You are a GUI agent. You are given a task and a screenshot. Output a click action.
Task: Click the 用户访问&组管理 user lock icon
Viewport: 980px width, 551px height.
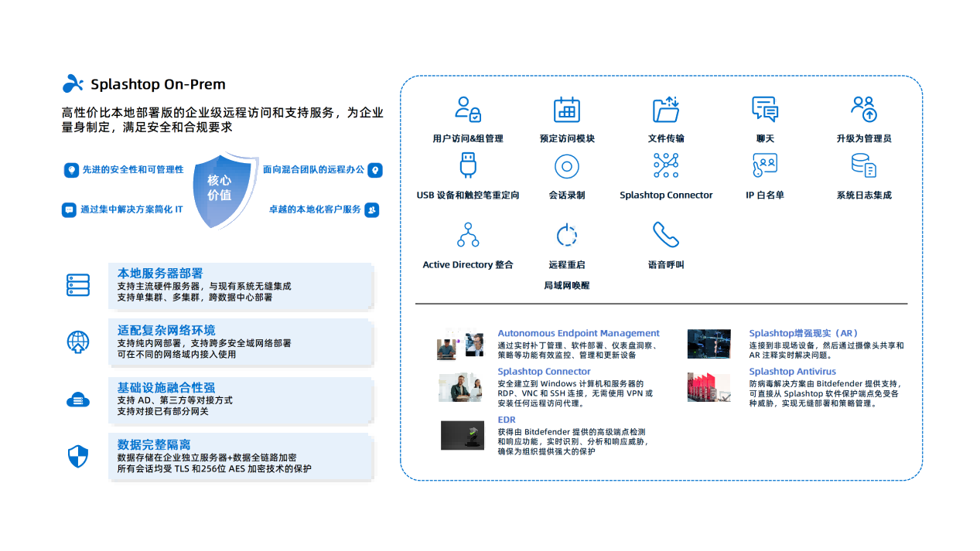click(x=468, y=109)
